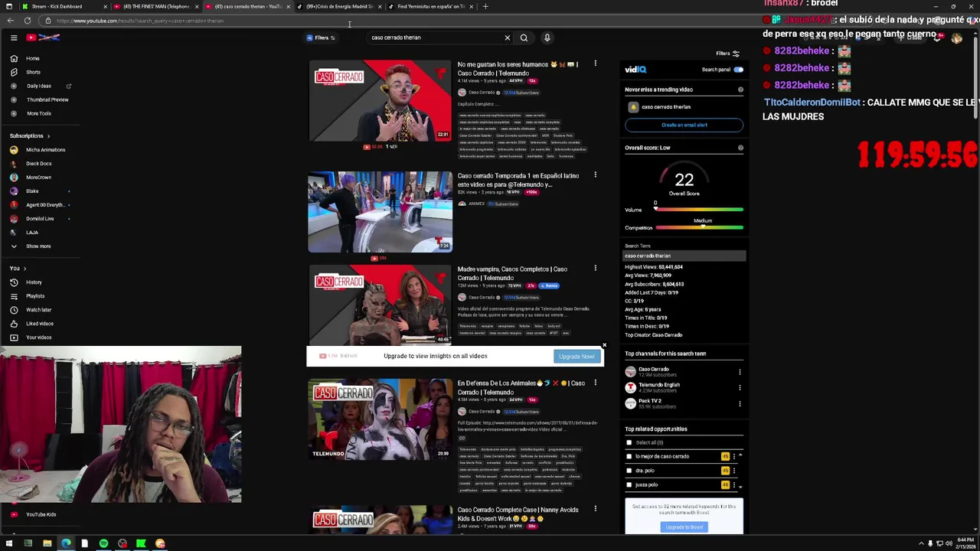Check the jueza polo keyword checkbox

(629, 484)
